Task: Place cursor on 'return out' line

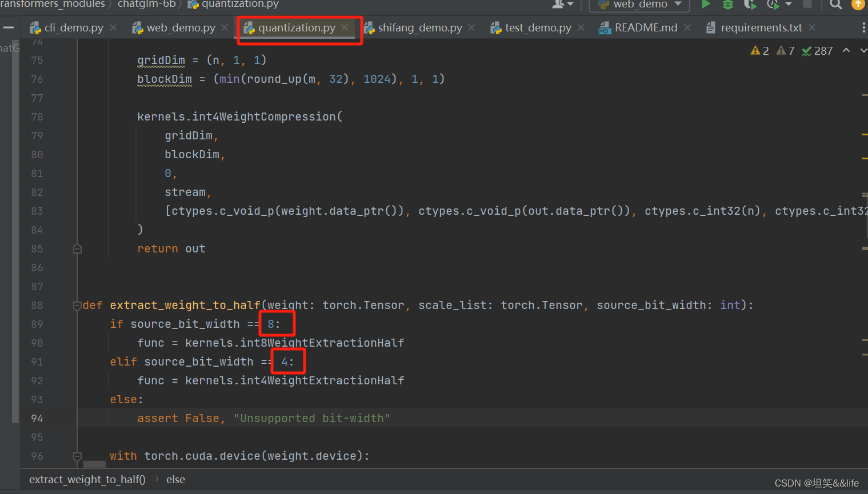Action: pyautogui.click(x=171, y=249)
